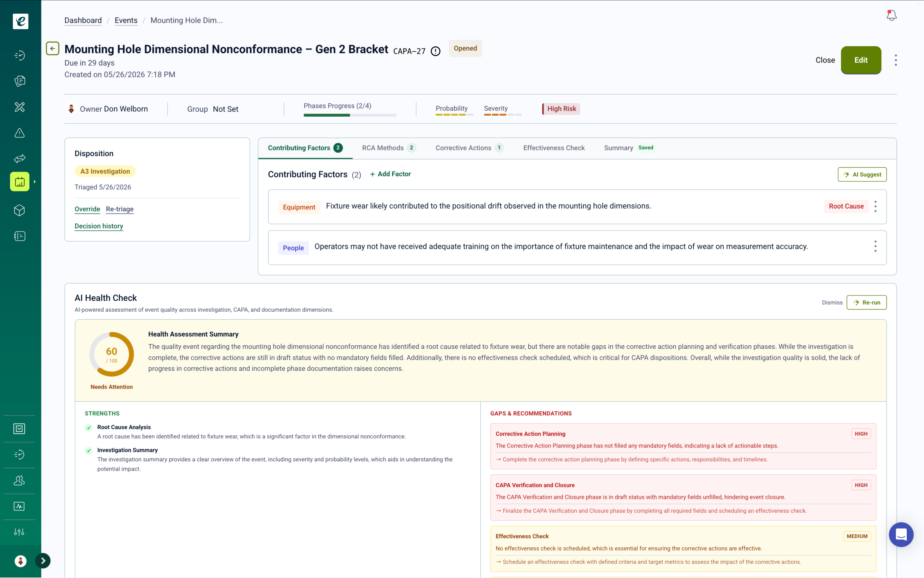
Task: Click the A3 Investigation disposition badge
Action: 105,171
